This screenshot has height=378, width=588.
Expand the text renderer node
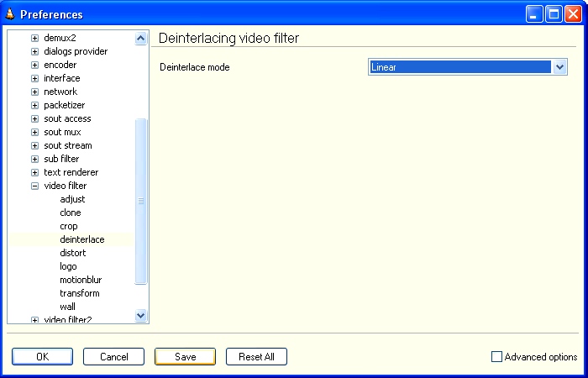(x=34, y=172)
